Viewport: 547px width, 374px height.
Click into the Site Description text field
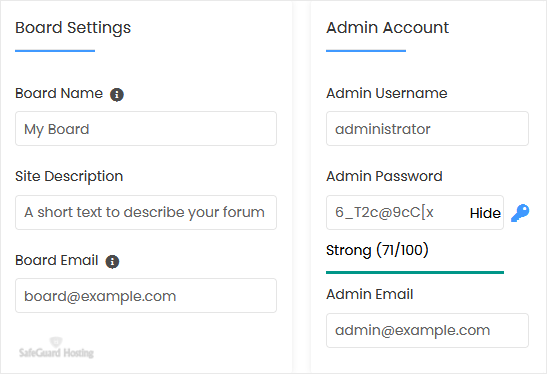146,212
